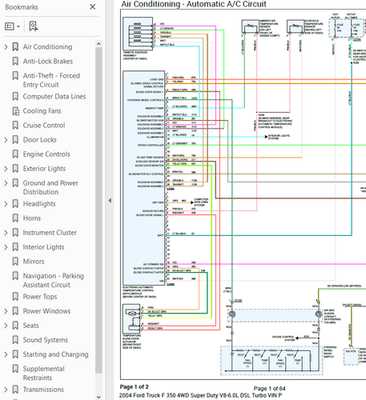Screen dimensions: 366x400
Task: Expand the Seats bookmark
Action: (x=5, y=325)
